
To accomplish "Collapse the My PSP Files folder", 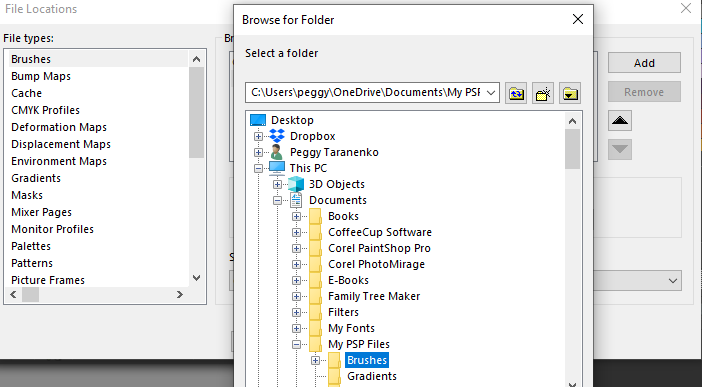I will [x=296, y=344].
